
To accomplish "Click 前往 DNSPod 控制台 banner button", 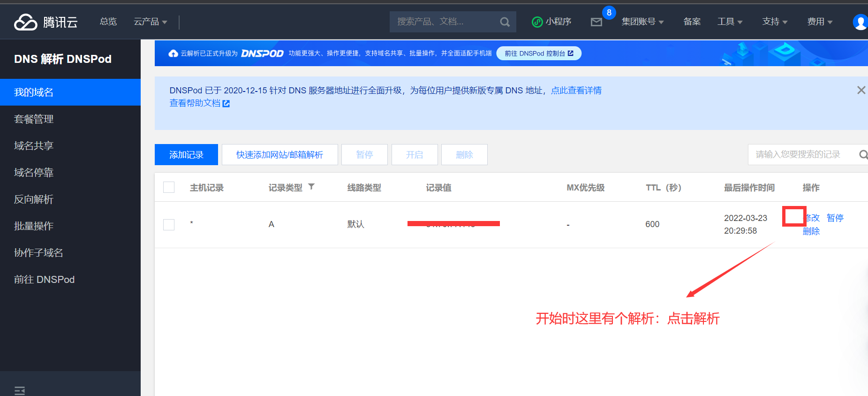I will 539,53.
